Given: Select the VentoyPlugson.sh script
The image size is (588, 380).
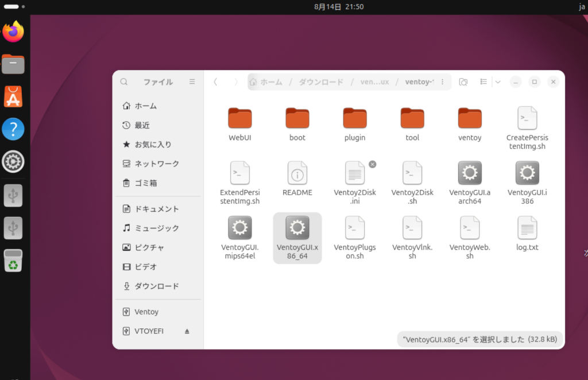Looking at the screenshot, I should point(355,238).
